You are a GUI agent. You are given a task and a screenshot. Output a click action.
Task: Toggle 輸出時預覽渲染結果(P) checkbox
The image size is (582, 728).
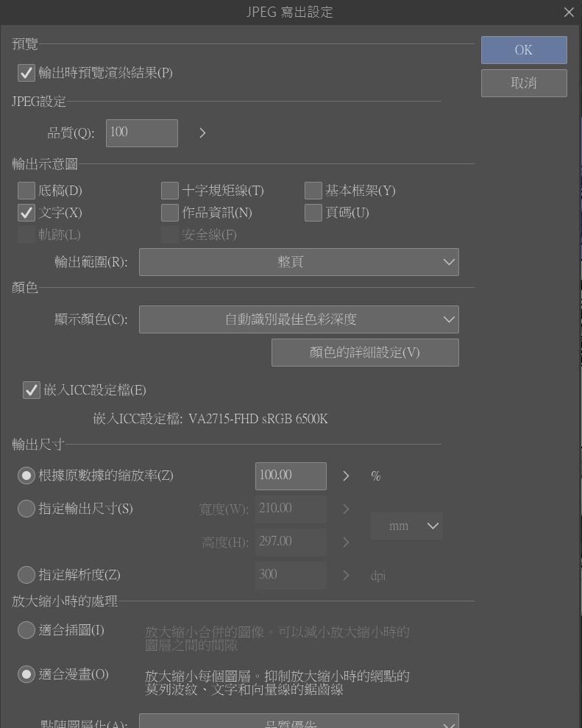coord(26,73)
